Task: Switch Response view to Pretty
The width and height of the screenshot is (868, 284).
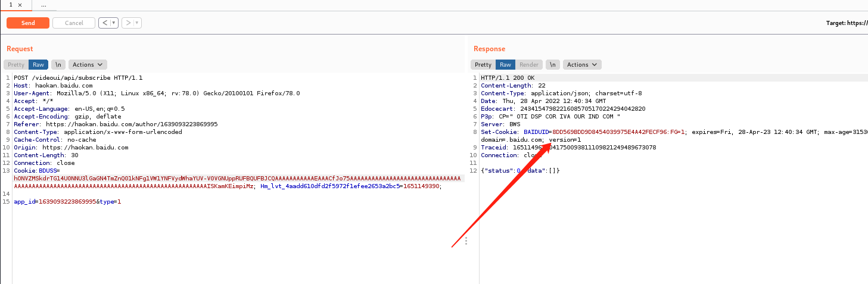Action: point(483,64)
